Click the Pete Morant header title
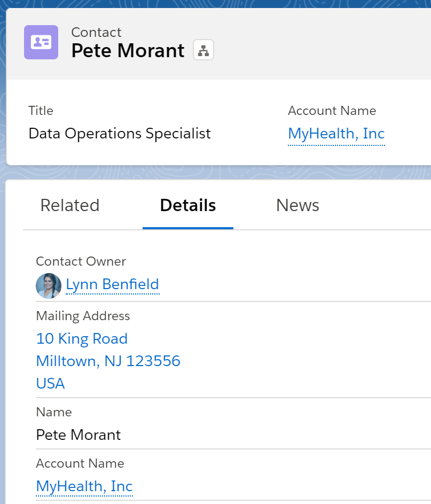 click(128, 50)
